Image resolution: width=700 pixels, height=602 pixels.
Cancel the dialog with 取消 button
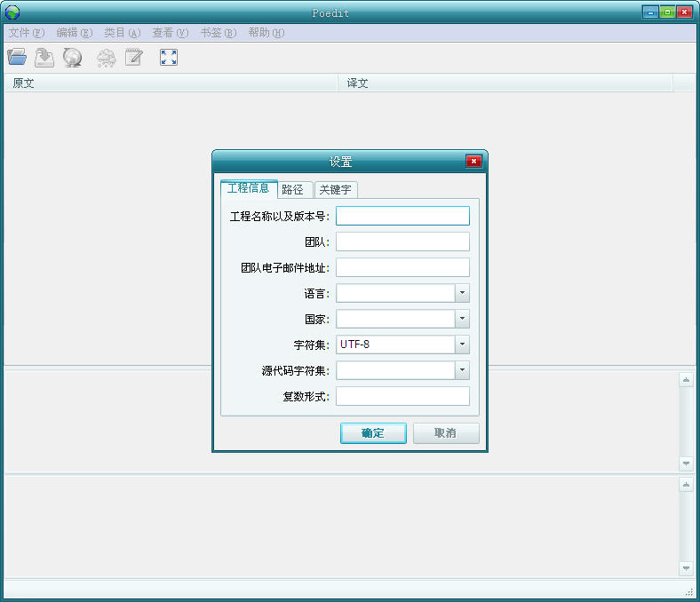[446, 433]
